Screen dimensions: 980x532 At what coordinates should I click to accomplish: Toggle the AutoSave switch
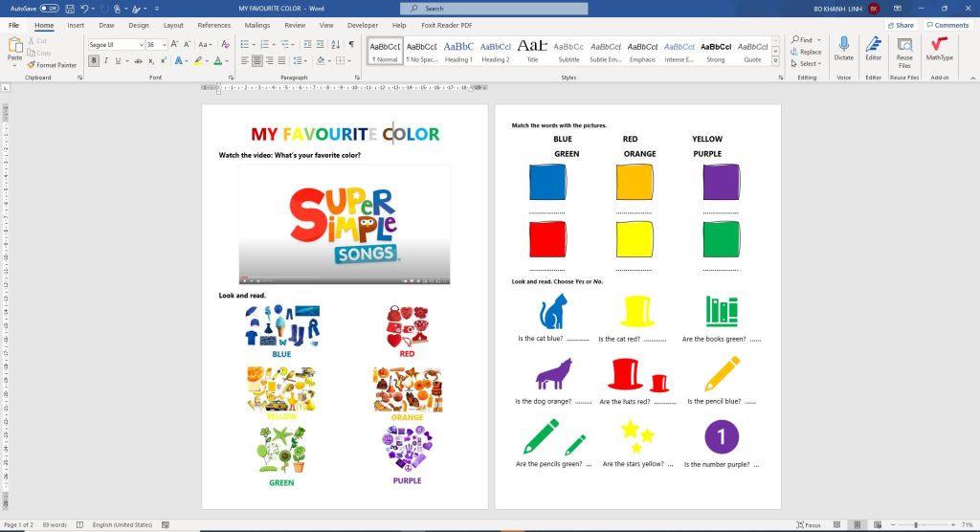point(49,8)
